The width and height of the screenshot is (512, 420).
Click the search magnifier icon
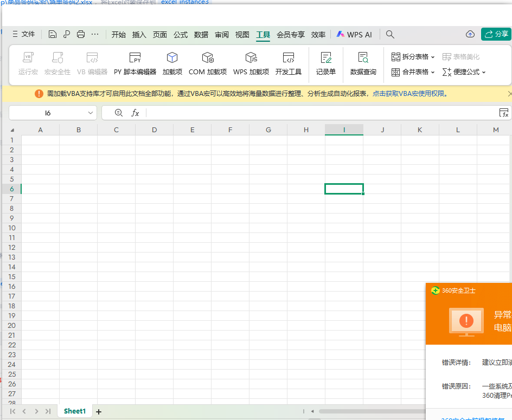[x=390, y=34]
